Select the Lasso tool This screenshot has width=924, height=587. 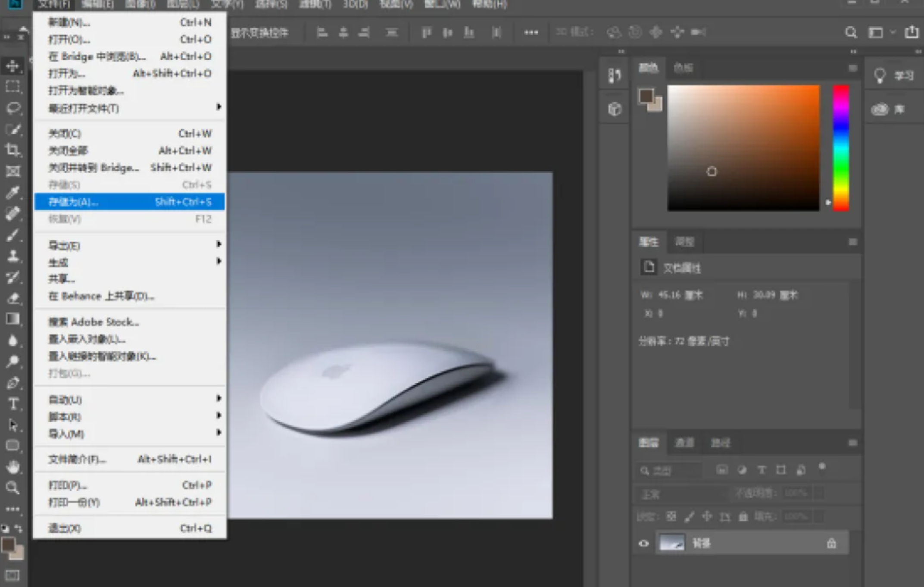[13, 108]
